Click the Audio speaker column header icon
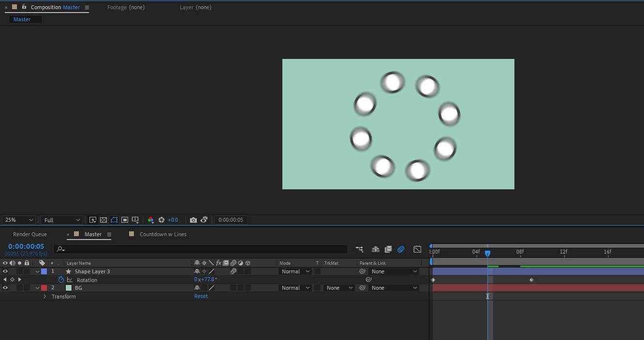The image size is (644, 340). 13,263
